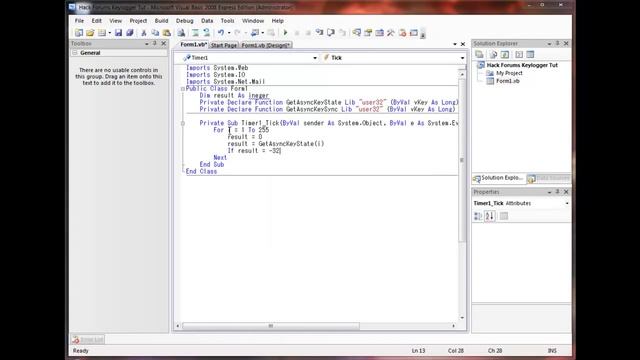Toggle auto-hide pin on Properties panel
This screenshot has width=640, height=360.
(558, 192)
